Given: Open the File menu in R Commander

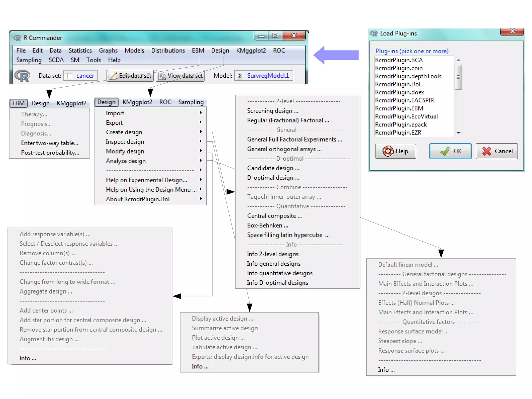Looking at the screenshot, I should (x=21, y=50).
